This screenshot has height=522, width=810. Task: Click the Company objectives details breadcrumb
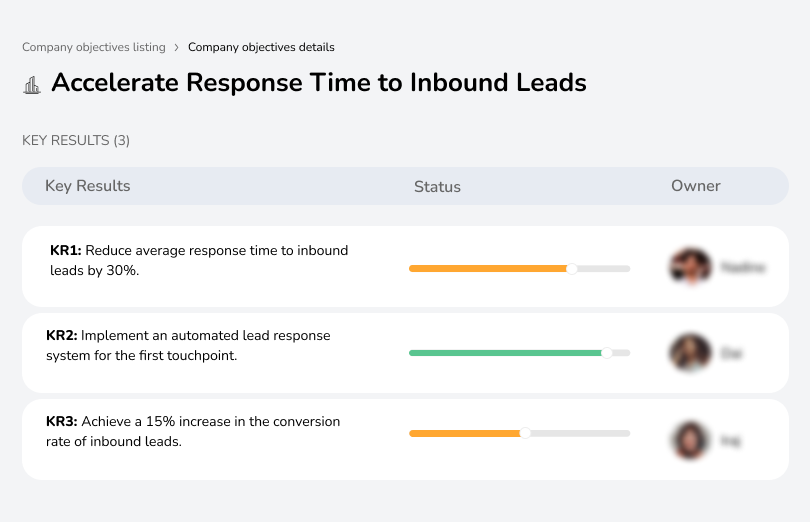coord(261,47)
